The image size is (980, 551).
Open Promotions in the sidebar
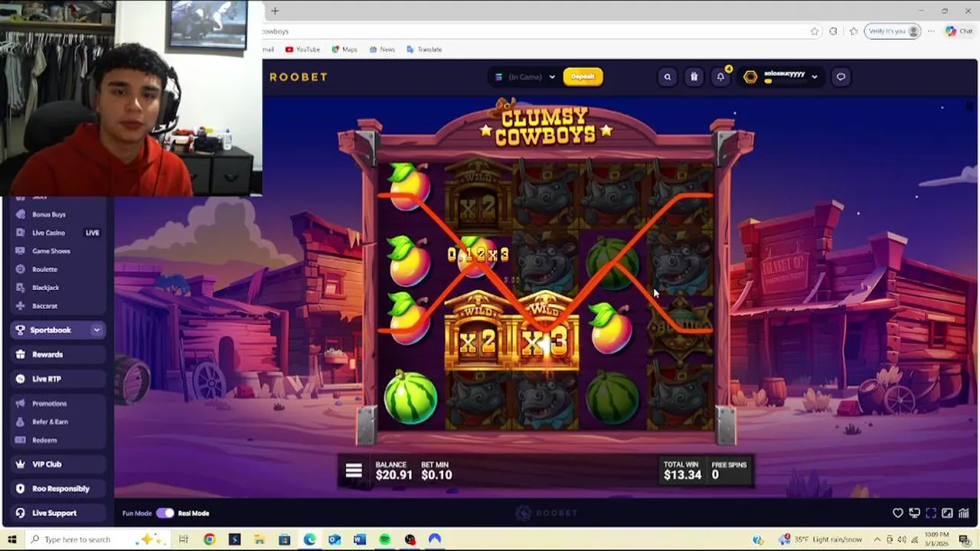[49, 403]
